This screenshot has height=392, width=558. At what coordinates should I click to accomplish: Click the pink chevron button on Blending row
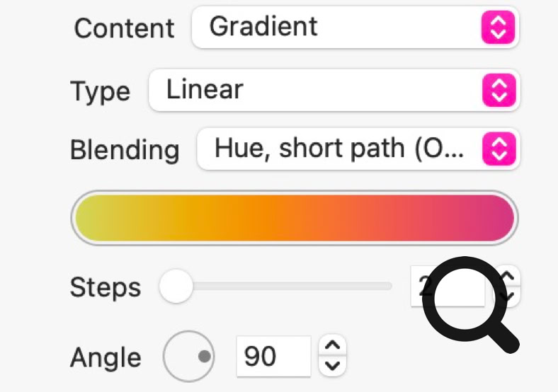[499, 149]
